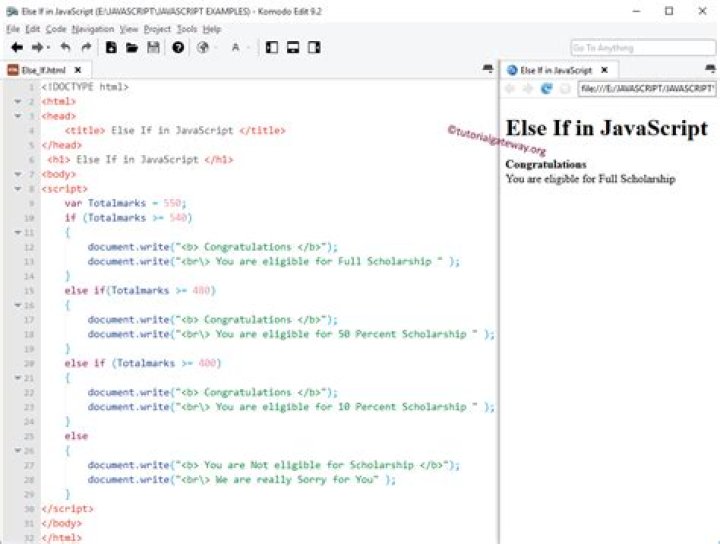Maximize the Komodo Edit window
Viewport: 720px width, 544px height.
[x=669, y=11]
